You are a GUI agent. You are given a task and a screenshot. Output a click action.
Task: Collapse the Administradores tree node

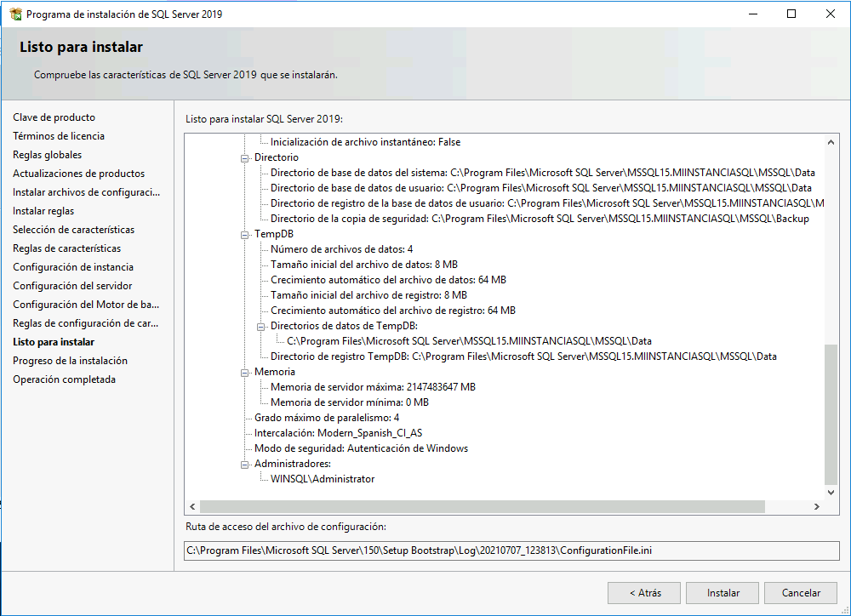[x=245, y=464]
